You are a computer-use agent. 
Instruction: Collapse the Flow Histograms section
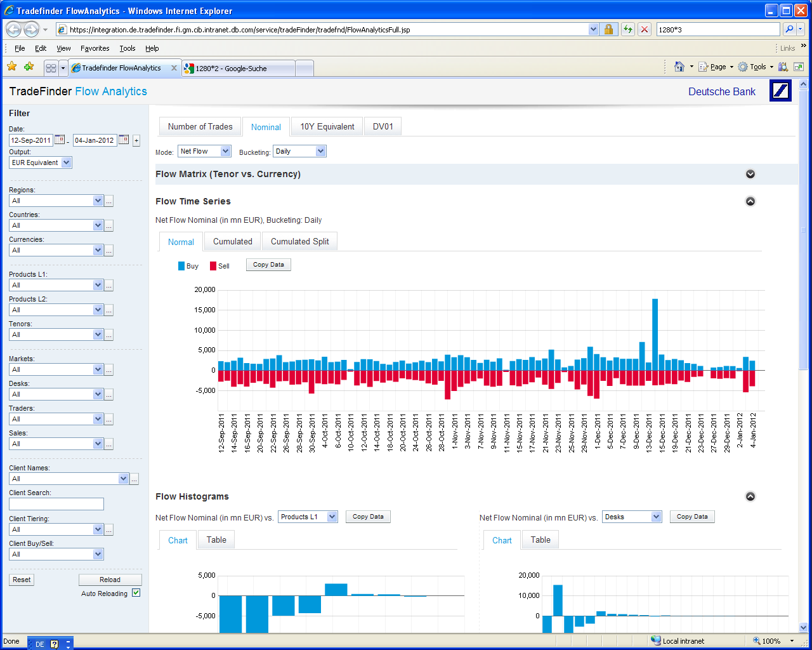pyautogui.click(x=750, y=496)
